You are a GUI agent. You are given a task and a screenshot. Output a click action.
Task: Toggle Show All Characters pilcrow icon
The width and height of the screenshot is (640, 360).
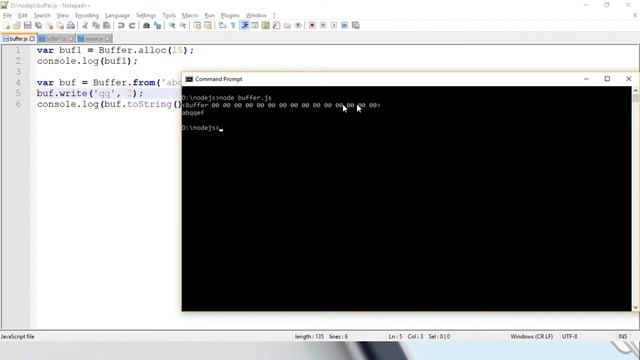233,25
